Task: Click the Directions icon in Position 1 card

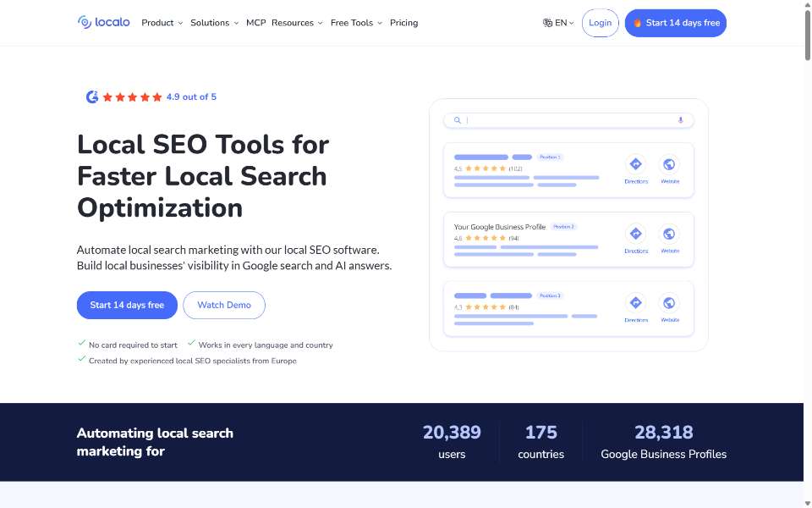Action: [635, 164]
